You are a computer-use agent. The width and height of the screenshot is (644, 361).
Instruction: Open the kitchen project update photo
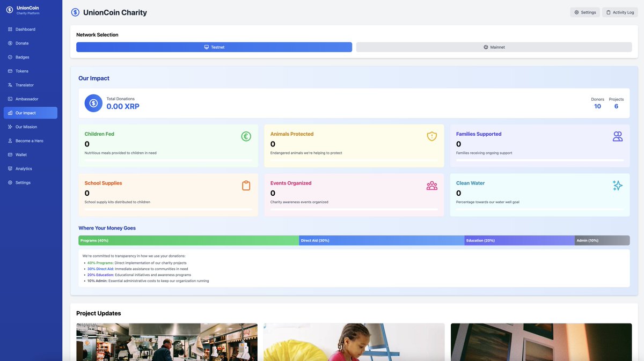(x=167, y=342)
